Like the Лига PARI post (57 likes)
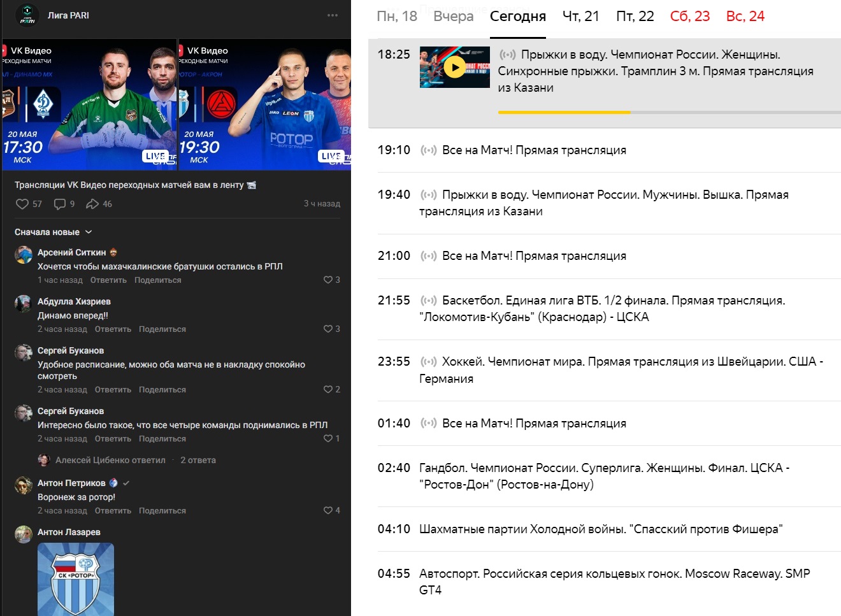 tap(22, 204)
